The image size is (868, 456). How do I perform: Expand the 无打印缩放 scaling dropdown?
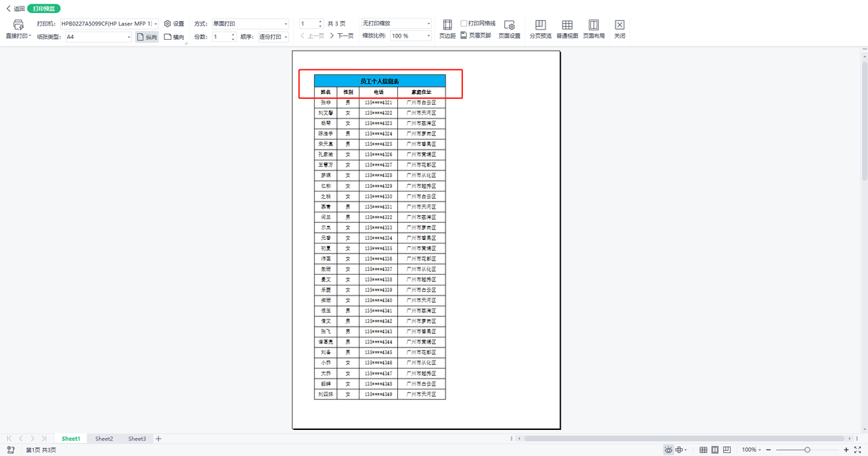(428, 24)
